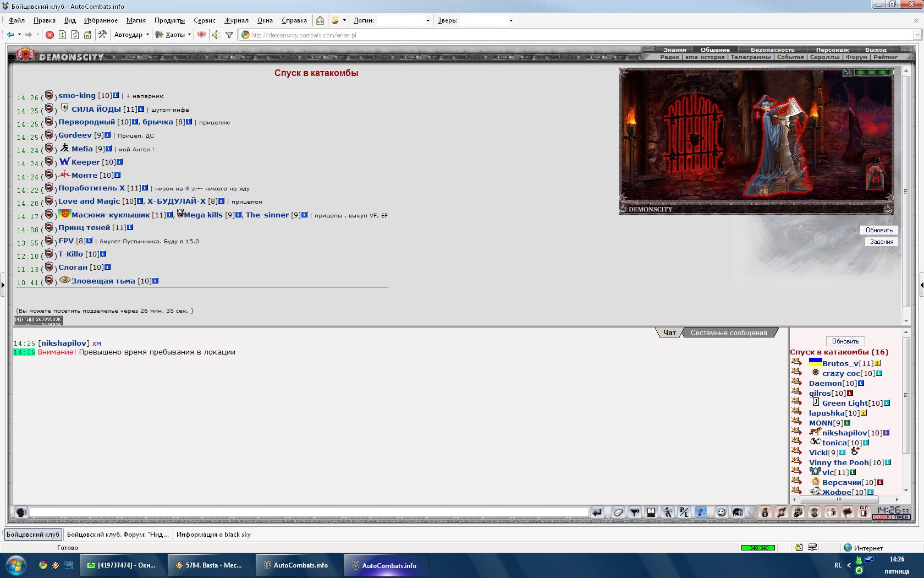Image resolution: width=924 pixels, height=578 pixels.
Task: Toggle the music note sound icon
Action: pos(701,512)
